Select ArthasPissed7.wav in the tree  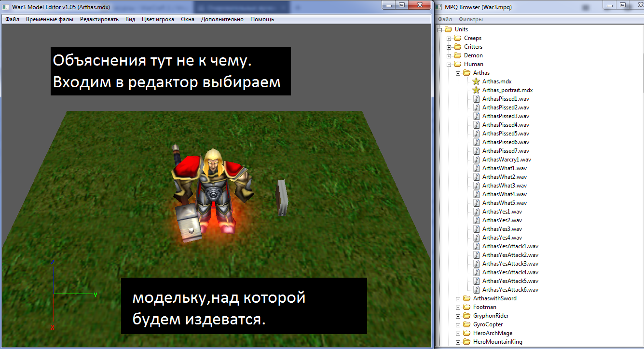506,151
